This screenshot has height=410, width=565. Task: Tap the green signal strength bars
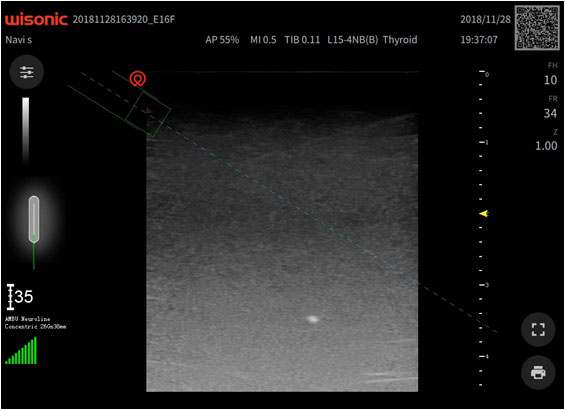(x=21, y=351)
